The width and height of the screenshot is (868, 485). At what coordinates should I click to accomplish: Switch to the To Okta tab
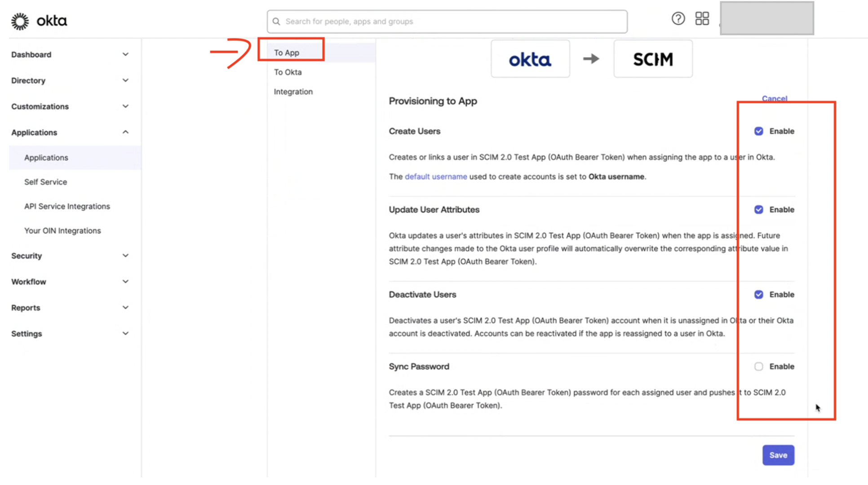[x=288, y=72]
